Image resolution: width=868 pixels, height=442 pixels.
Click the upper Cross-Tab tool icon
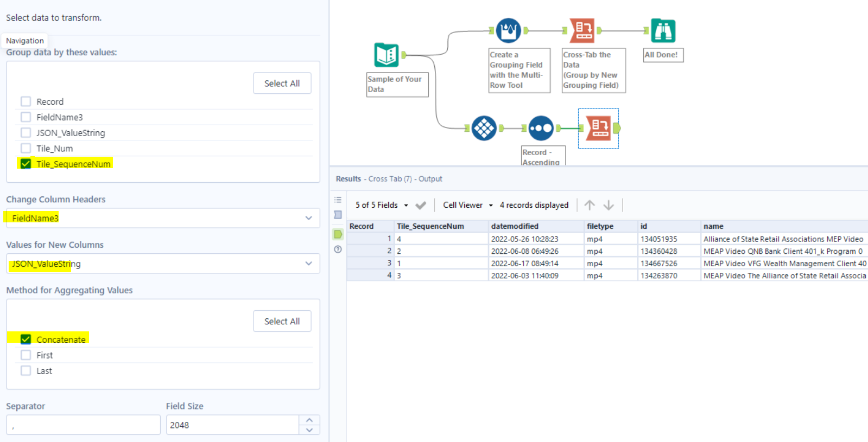point(581,30)
